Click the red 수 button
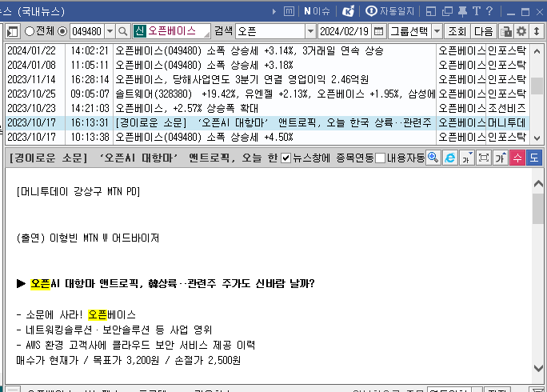The image size is (547, 392). click(517, 158)
